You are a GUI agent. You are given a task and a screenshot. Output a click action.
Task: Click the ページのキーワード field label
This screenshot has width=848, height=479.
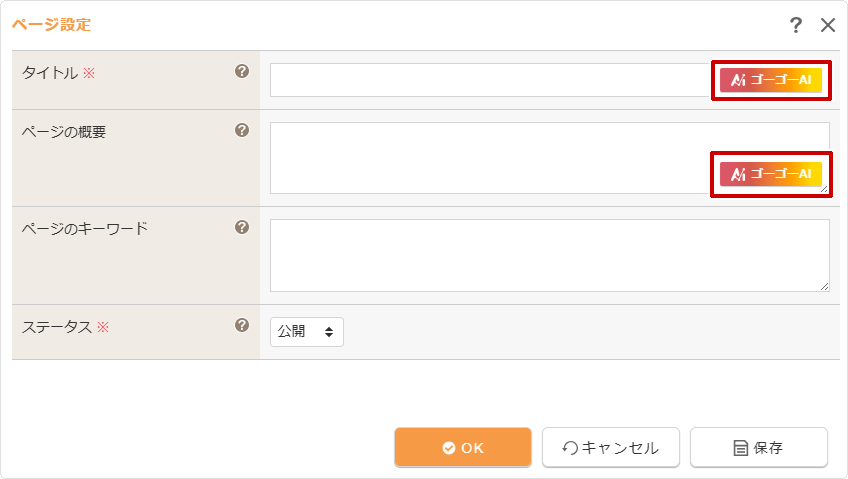[85, 229]
